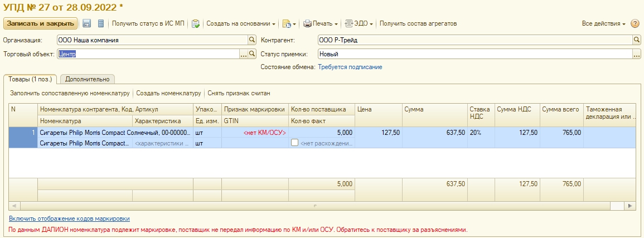Click the Торговый объект input field

(148, 54)
